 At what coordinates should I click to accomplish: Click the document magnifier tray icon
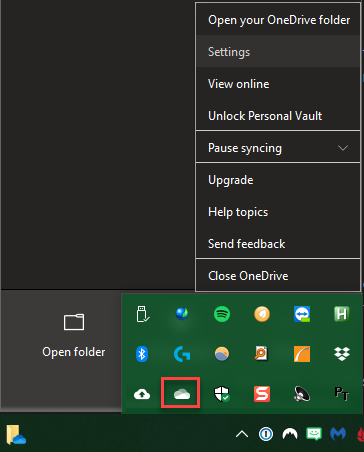point(262,353)
